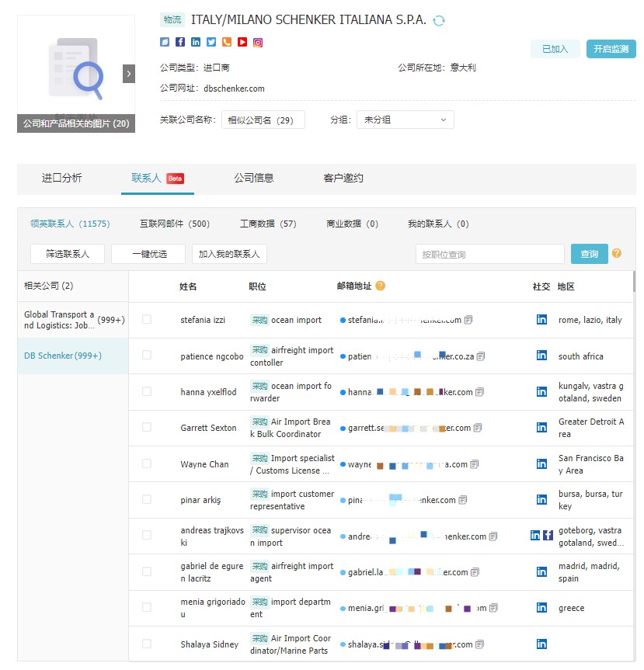Select the 我的联系人 (0) sub-tab
Screen dimensions: 644x670
pyautogui.click(x=438, y=224)
